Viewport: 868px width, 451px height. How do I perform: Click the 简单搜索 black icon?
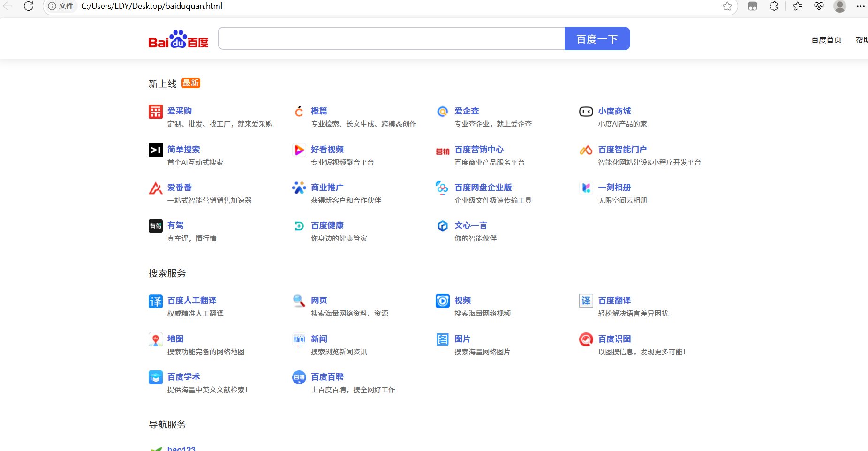click(156, 150)
